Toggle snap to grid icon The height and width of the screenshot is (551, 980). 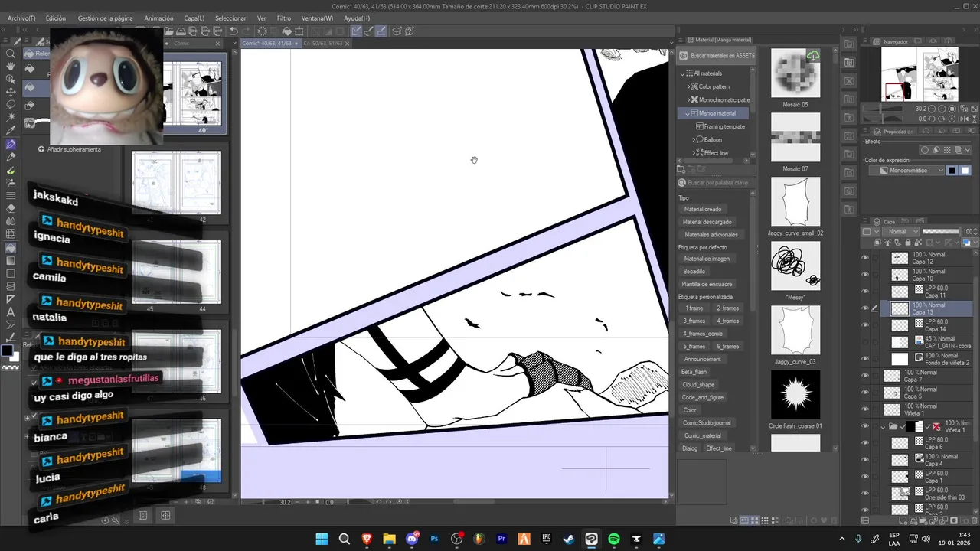click(381, 31)
